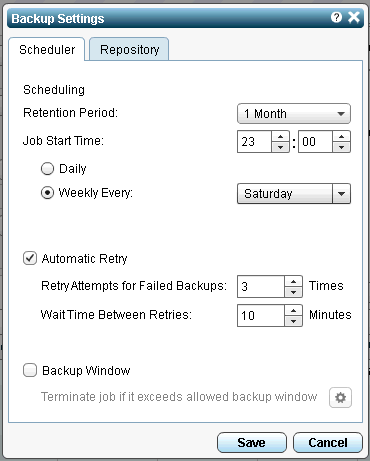
Task: Open help via the question mark icon
Action: tap(336, 17)
